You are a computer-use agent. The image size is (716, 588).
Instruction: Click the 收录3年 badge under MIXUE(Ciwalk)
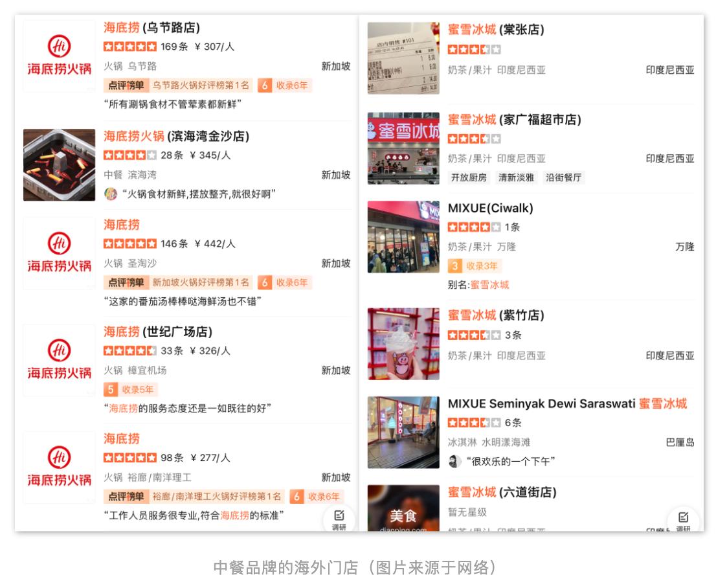point(475,266)
